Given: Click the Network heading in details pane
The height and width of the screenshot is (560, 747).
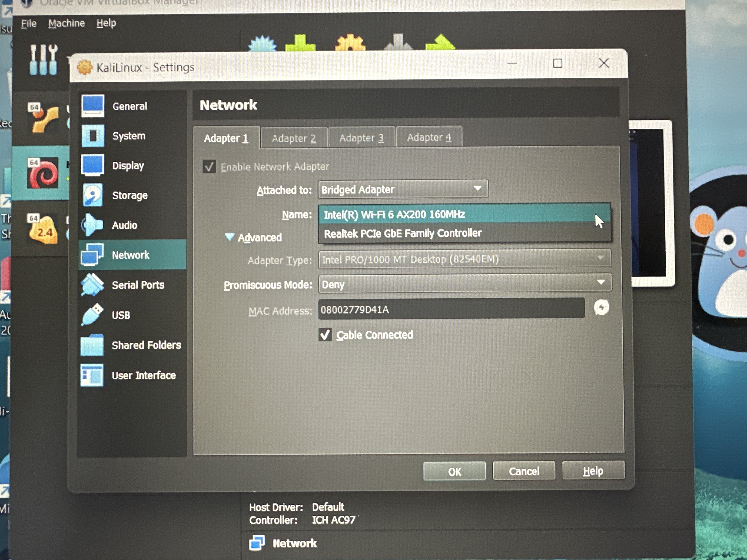Looking at the screenshot, I should [294, 543].
